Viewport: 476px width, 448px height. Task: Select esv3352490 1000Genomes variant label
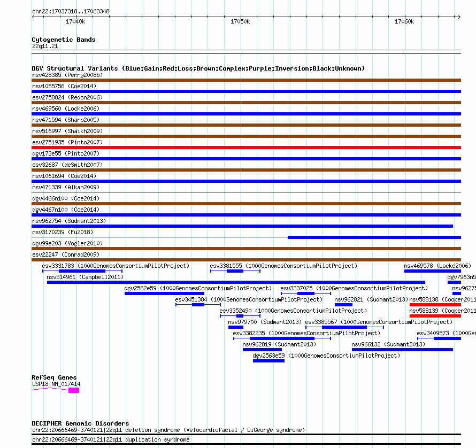pyautogui.click(x=293, y=311)
